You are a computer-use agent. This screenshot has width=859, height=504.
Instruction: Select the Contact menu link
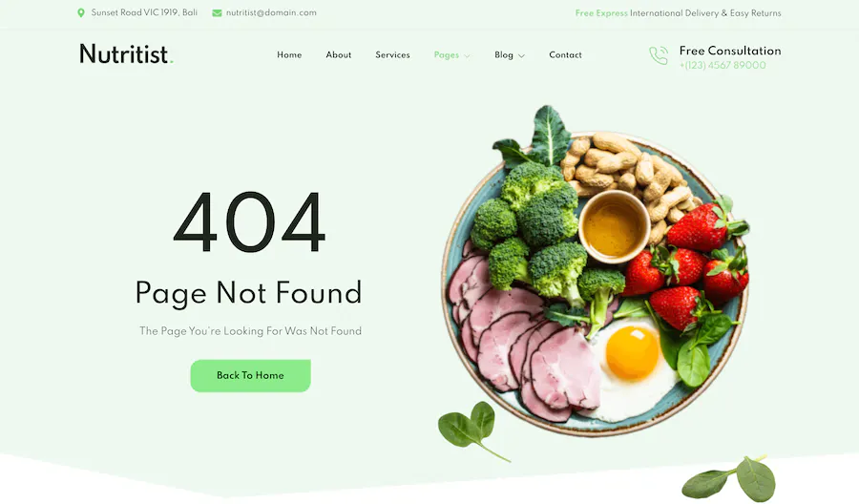[565, 54]
